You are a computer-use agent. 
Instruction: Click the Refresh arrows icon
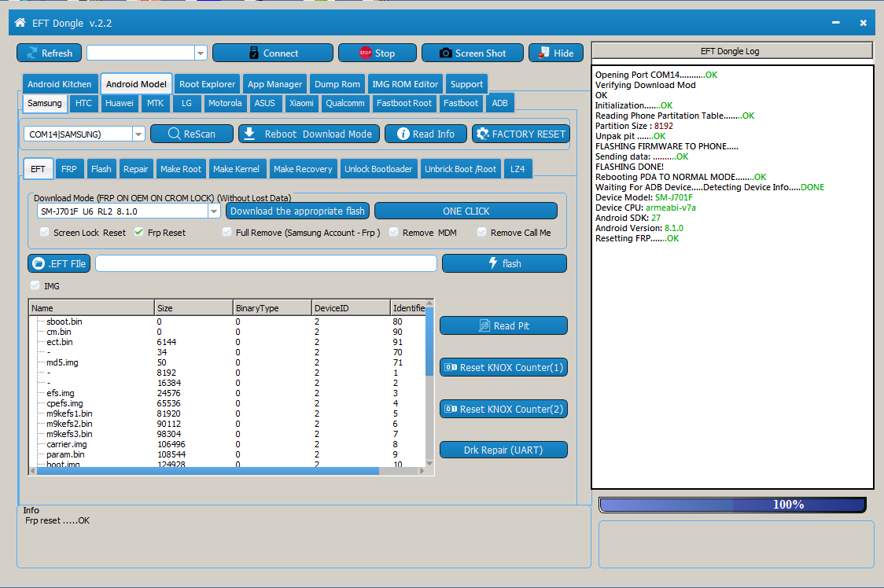tap(32, 53)
